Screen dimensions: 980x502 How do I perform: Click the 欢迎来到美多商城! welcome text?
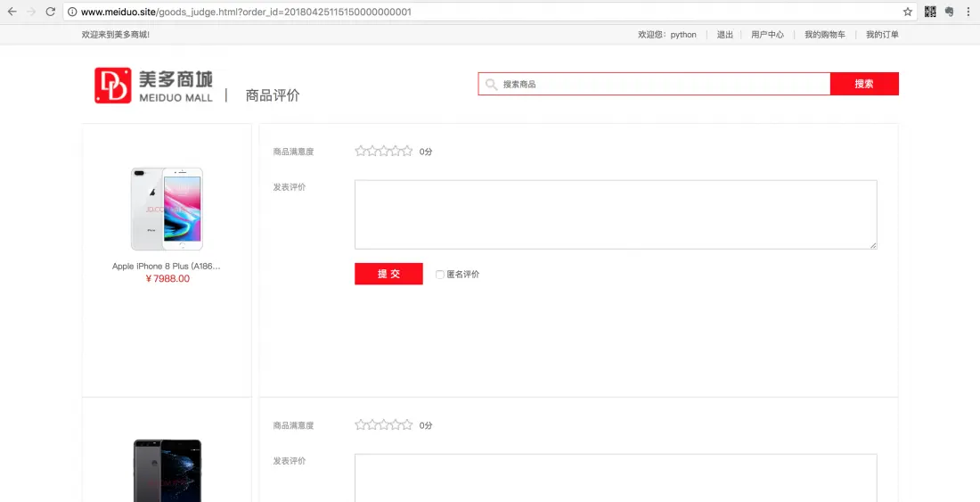point(116,35)
